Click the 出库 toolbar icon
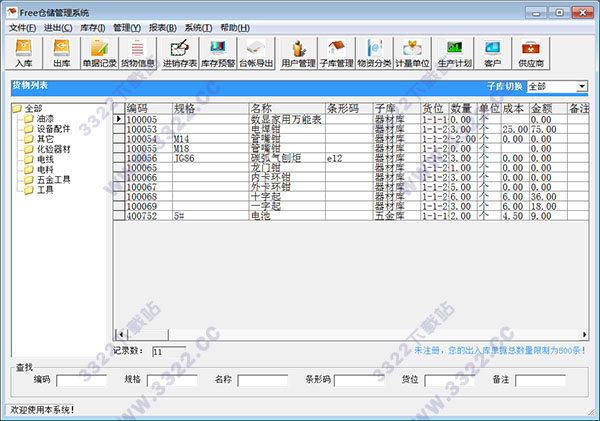Image resolution: width=600 pixels, height=421 pixels. pyautogui.click(x=61, y=53)
